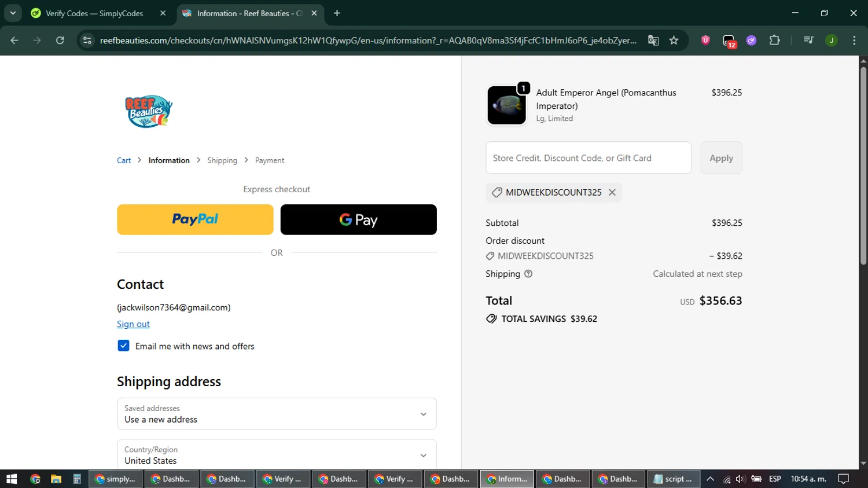
Task: Expand the Saved addresses dropdown
Action: click(x=277, y=414)
